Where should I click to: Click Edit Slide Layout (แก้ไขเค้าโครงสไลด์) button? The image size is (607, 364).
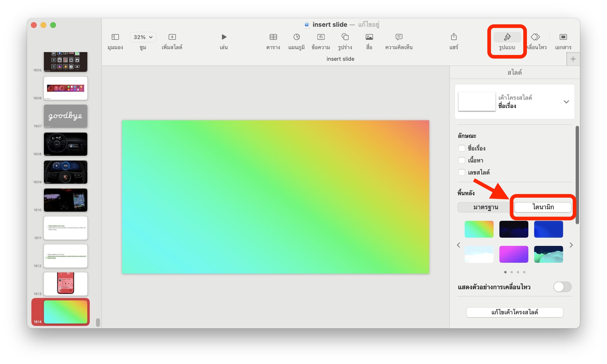click(x=514, y=312)
